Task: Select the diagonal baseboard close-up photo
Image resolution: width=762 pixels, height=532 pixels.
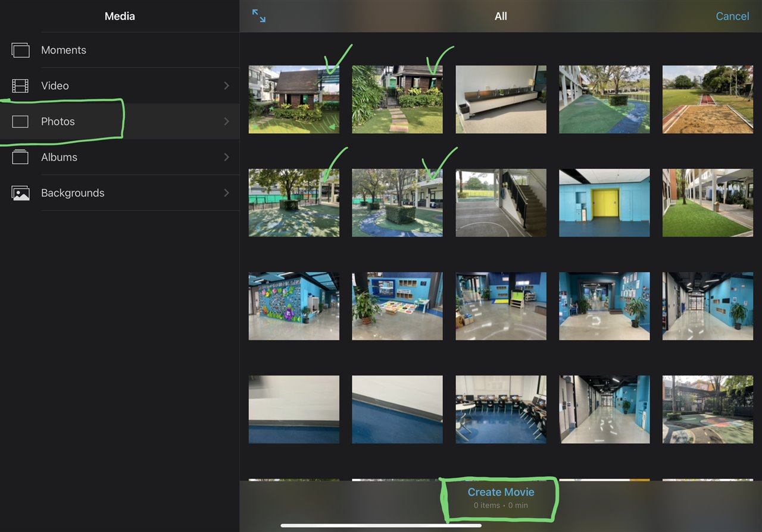Action: [397, 409]
